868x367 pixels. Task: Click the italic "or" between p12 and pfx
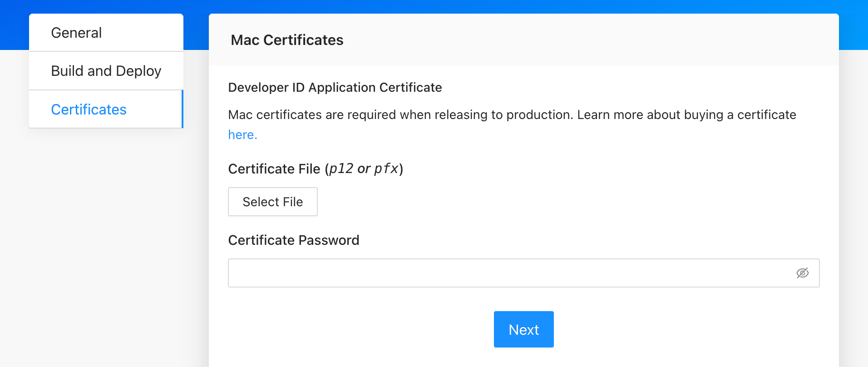[364, 169]
